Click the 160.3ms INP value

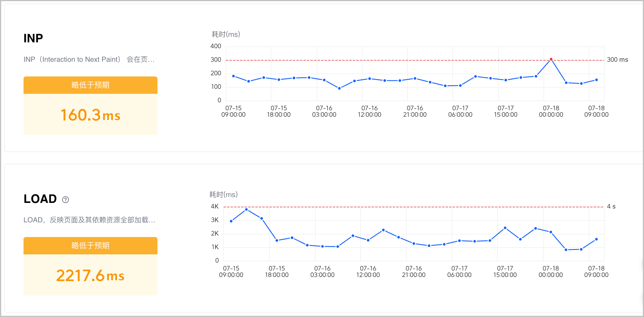pyautogui.click(x=90, y=115)
